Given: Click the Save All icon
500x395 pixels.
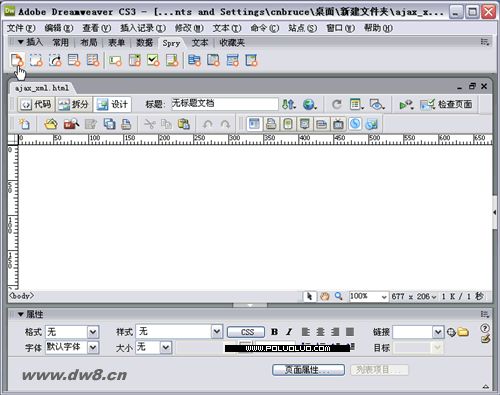Looking at the screenshot, I should [109, 124].
